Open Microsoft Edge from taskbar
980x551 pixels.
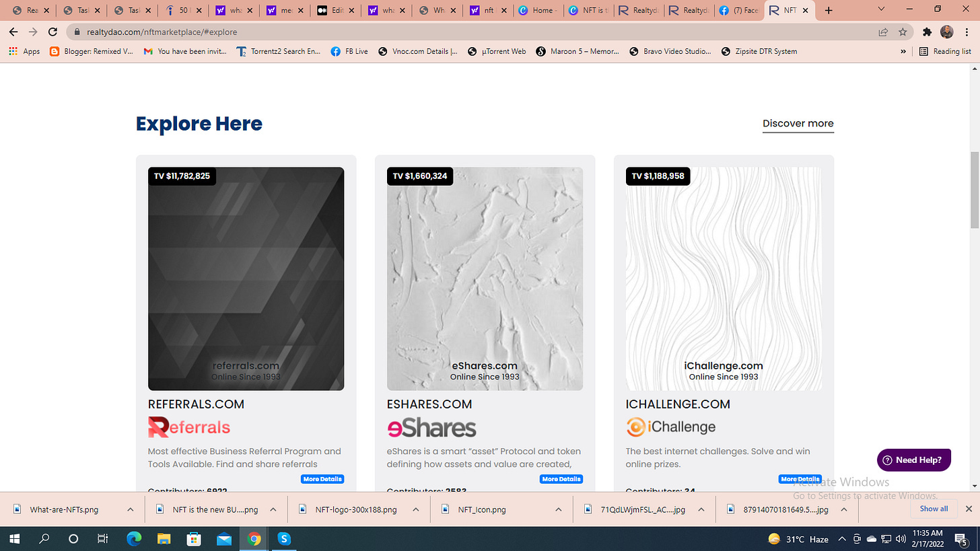[134, 538]
